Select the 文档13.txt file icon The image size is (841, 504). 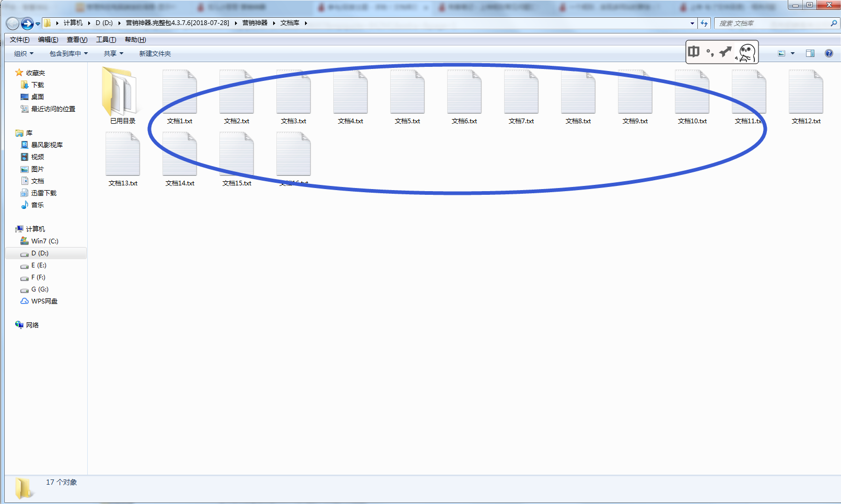coord(122,155)
